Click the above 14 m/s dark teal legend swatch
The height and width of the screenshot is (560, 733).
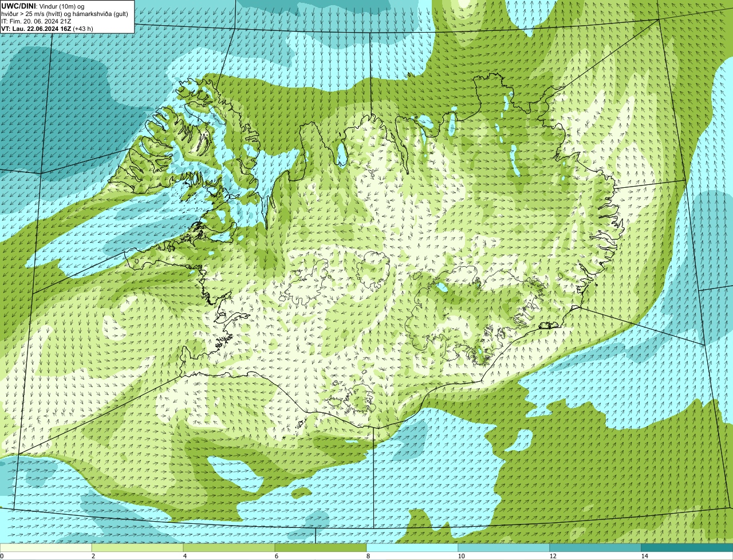687,547
